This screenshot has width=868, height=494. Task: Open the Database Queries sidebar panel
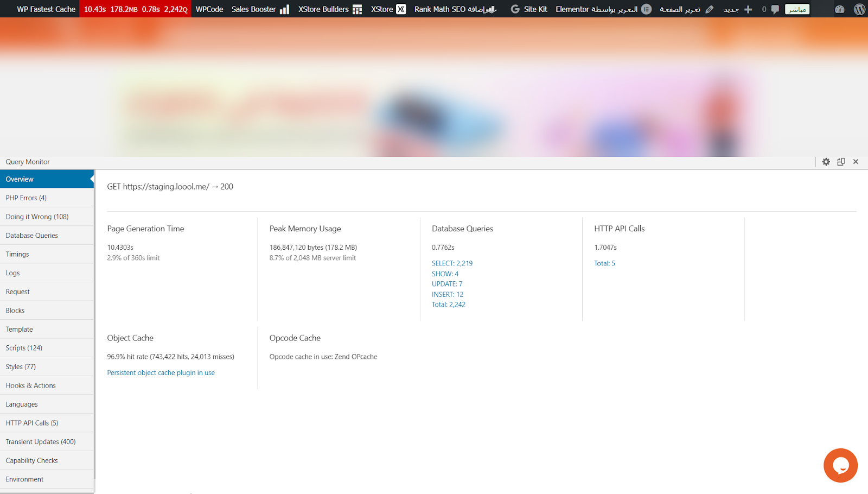31,236
